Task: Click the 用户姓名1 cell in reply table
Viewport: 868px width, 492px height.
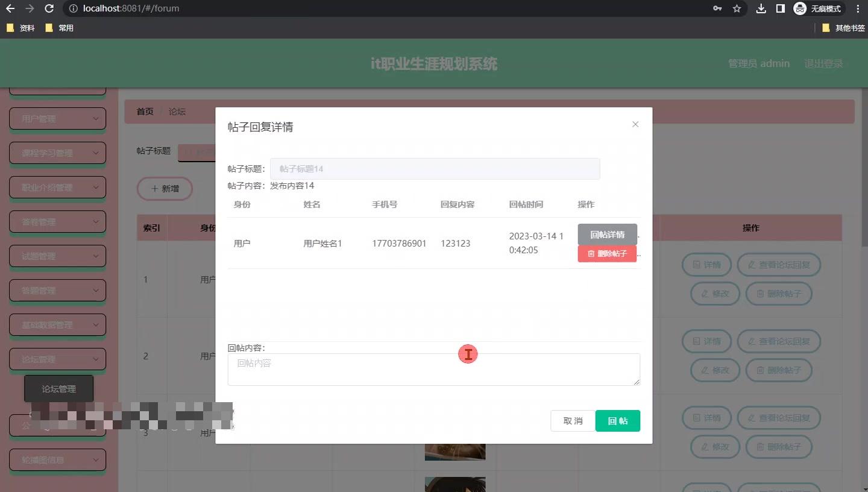Action: pos(322,244)
